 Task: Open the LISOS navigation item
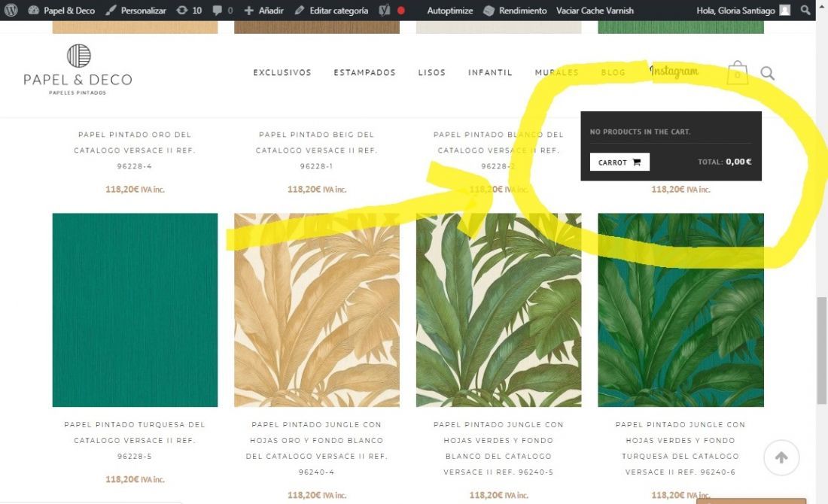(x=431, y=72)
